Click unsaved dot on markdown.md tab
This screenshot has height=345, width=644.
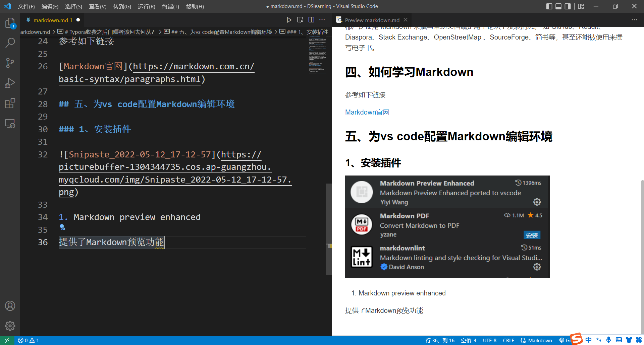click(x=78, y=20)
